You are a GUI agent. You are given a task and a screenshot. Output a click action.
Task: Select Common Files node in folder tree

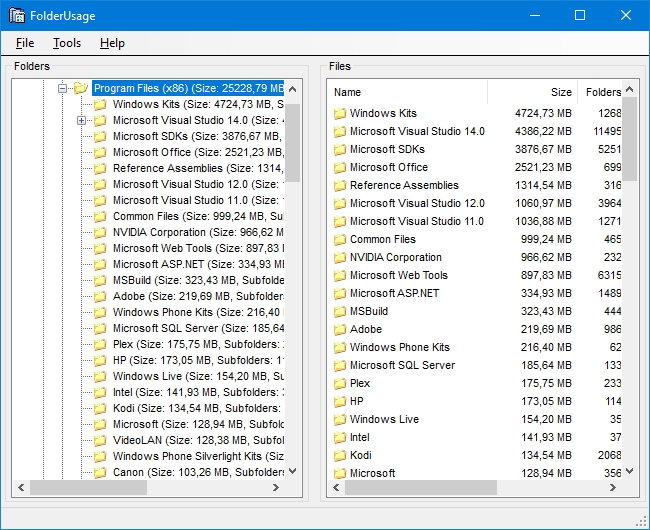coord(198,216)
